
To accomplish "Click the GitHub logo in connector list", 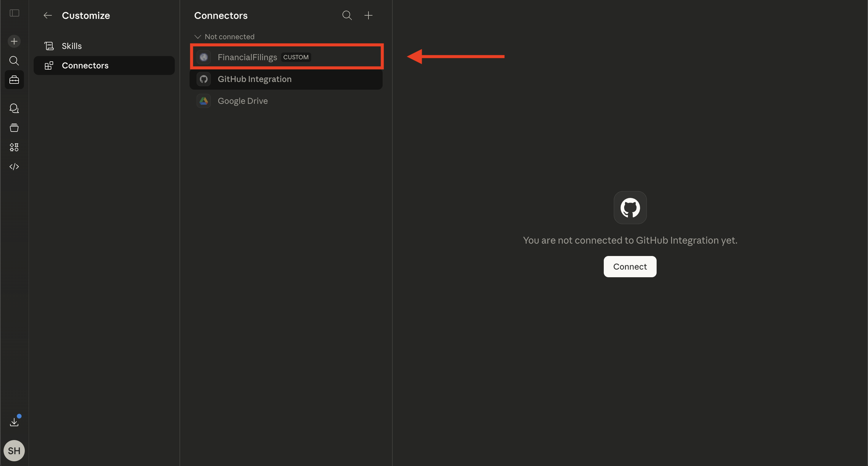I will 203,79.
